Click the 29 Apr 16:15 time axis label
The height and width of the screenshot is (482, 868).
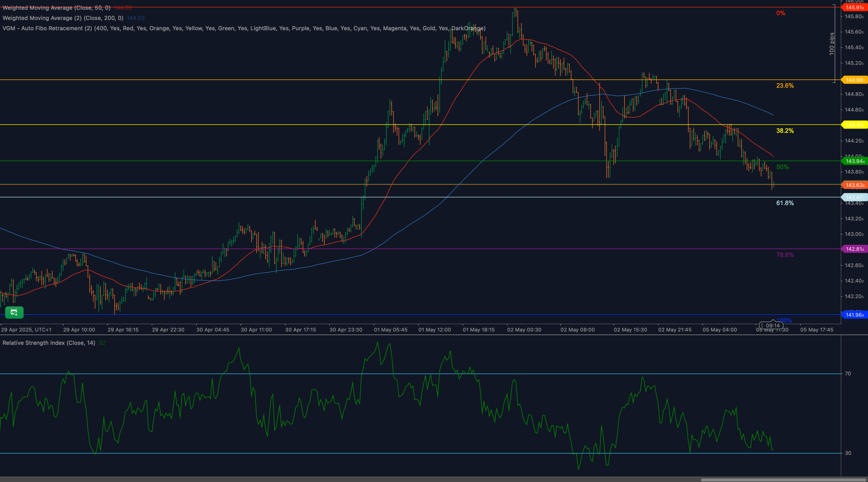(123, 330)
